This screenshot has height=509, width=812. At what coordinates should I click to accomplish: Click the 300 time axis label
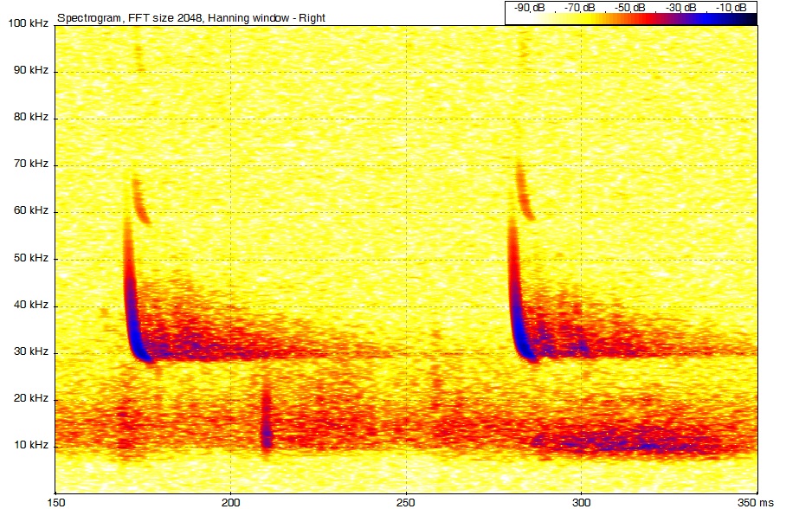[x=582, y=503]
